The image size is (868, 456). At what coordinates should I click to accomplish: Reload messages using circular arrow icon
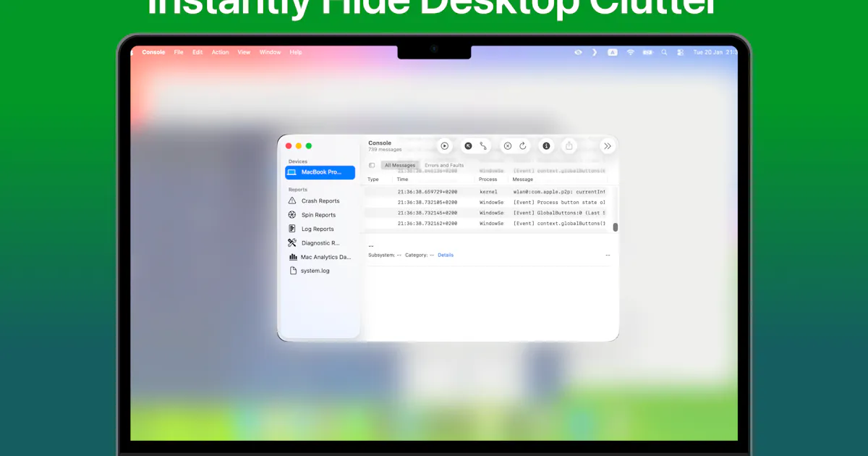point(523,146)
